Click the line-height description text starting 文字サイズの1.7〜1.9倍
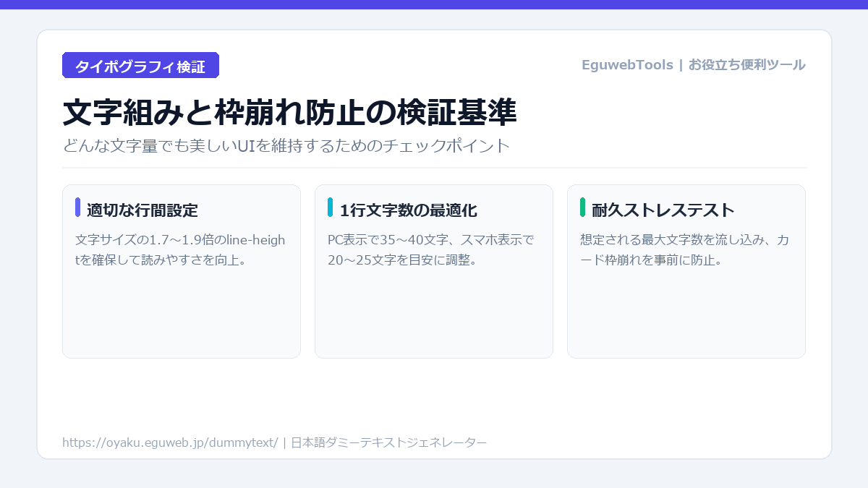The width and height of the screenshot is (868, 488). [181, 249]
